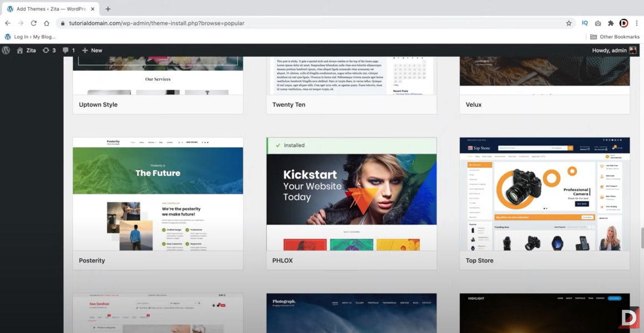Viewport: 644px width, 333px height.
Task: Open Other Bookmarks folder
Action: [x=615, y=37]
